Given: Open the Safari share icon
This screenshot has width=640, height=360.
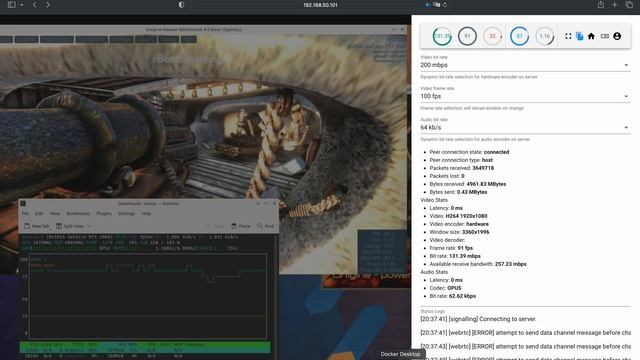Looking at the screenshot, I should (601, 5).
